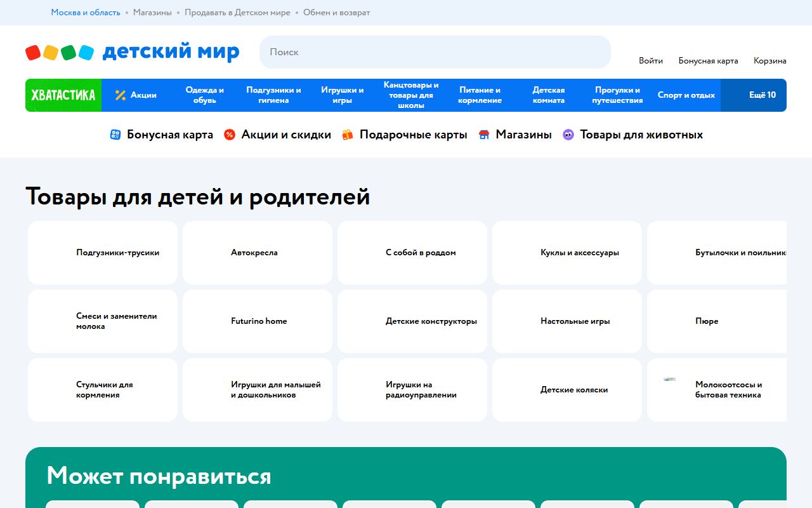Viewport: 812px width, 508px height.
Task: Open Прогулки и путешествия menu
Action: (618, 95)
